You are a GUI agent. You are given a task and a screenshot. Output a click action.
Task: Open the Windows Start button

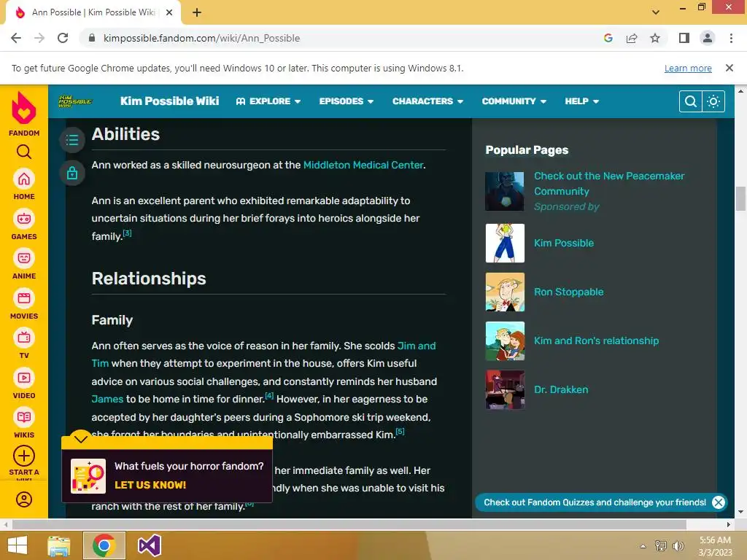(x=18, y=545)
